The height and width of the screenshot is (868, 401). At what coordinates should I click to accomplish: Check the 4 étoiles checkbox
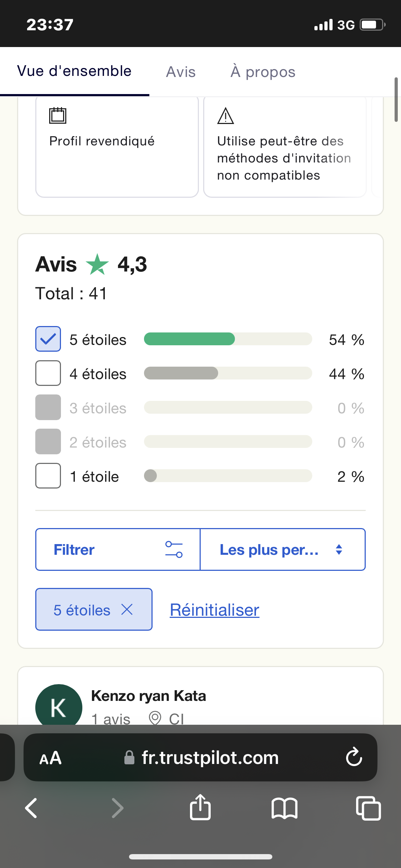point(48,373)
